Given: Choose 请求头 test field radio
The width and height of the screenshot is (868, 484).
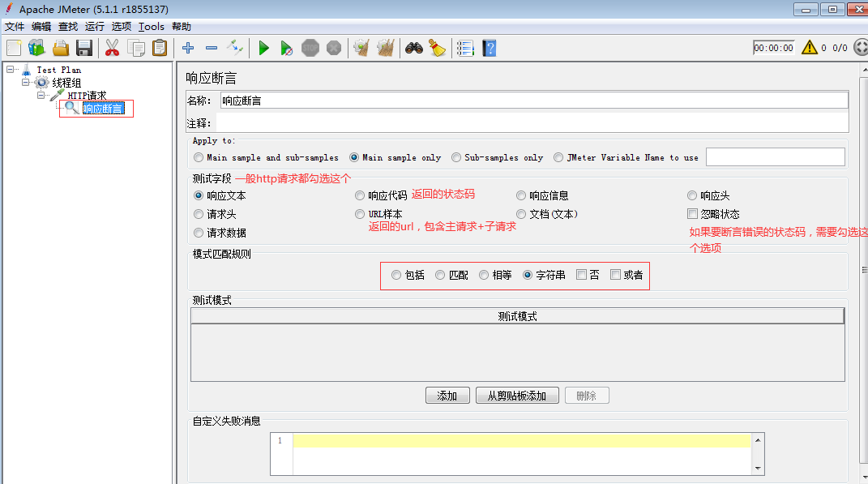Looking at the screenshot, I should (199, 214).
